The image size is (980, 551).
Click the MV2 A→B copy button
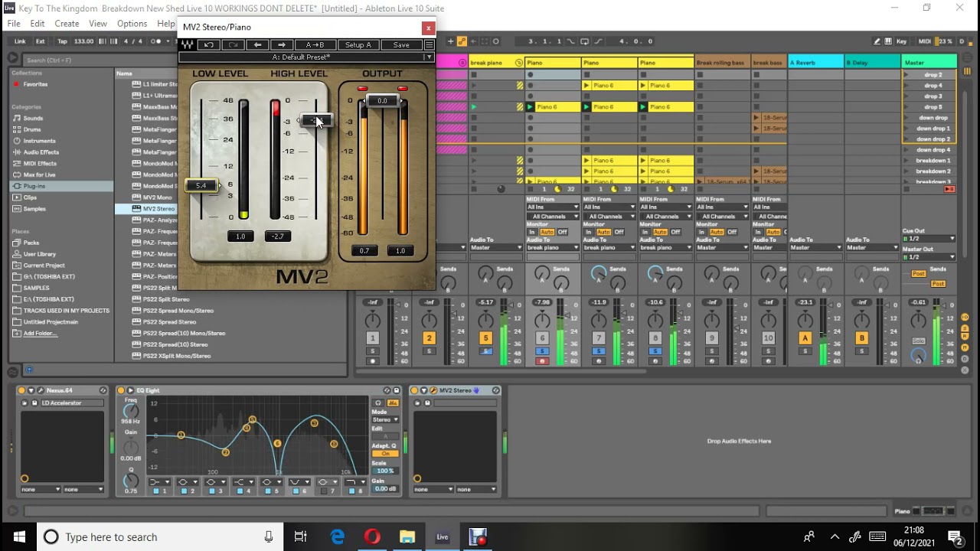(x=315, y=45)
